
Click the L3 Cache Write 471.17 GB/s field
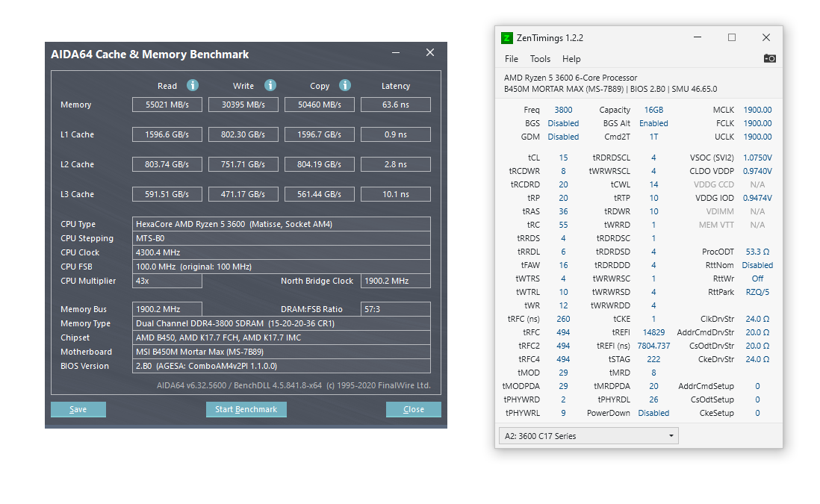click(243, 194)
